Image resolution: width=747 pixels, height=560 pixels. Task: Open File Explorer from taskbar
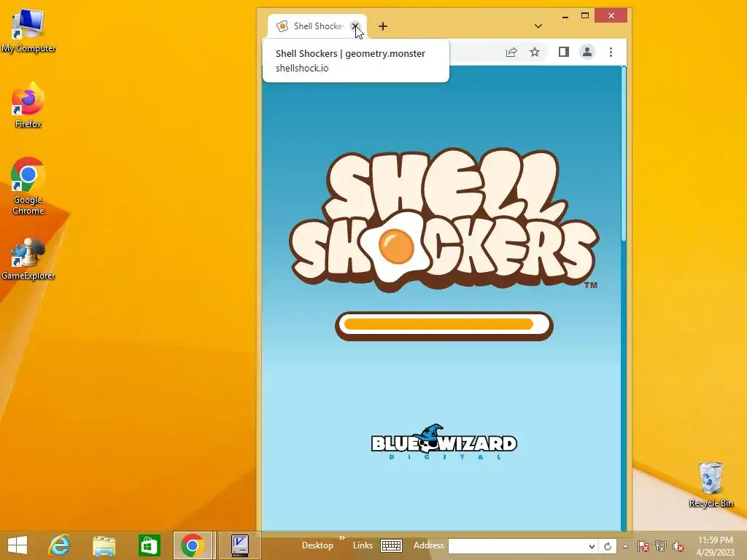(104, 545)
